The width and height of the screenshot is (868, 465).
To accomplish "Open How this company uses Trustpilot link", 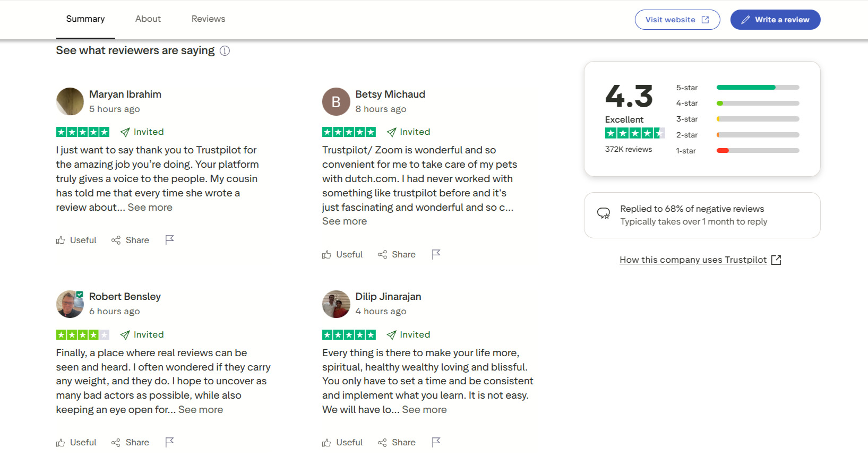I will coord(700,260).
